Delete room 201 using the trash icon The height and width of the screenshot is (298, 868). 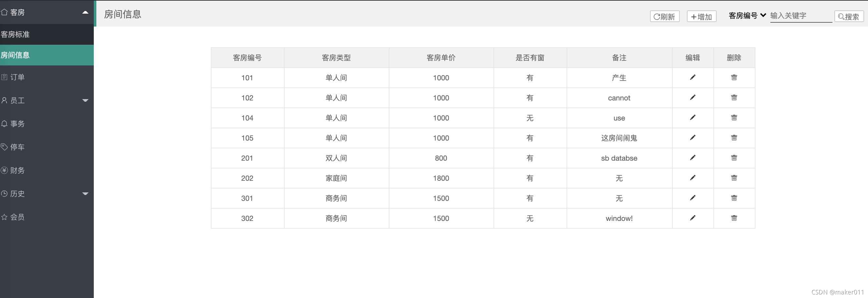[x=734, y=158]
